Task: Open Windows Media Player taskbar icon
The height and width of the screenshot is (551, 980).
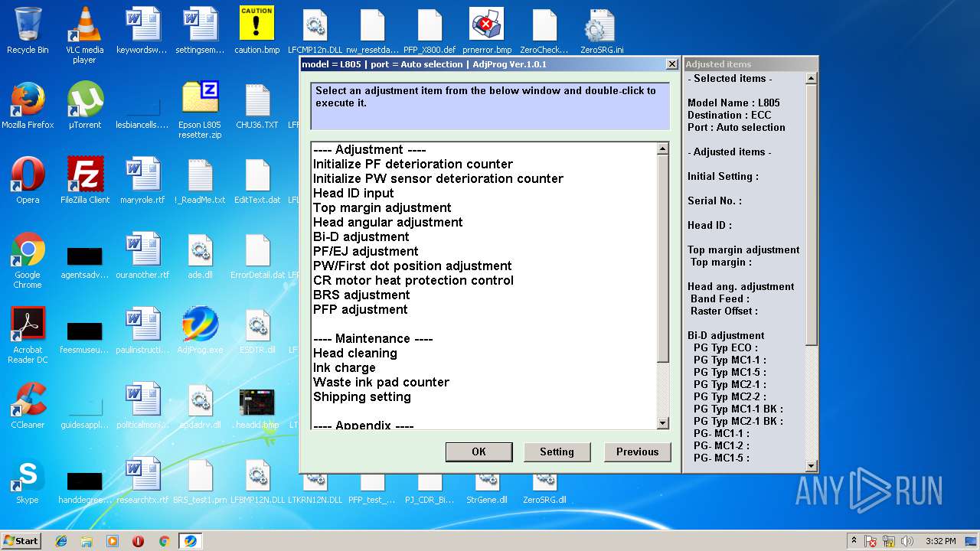Action: click(x=113, y=541)
